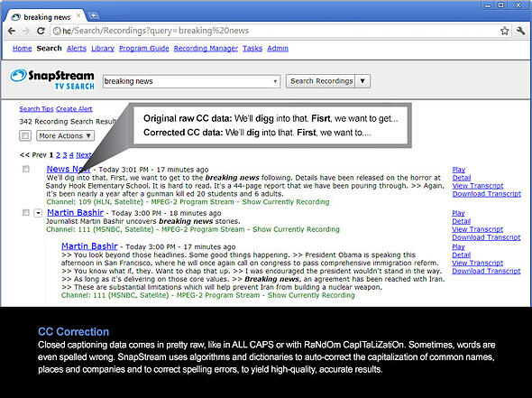Click the browser forward arrow
532x398 pixels.
pos(26,31)
